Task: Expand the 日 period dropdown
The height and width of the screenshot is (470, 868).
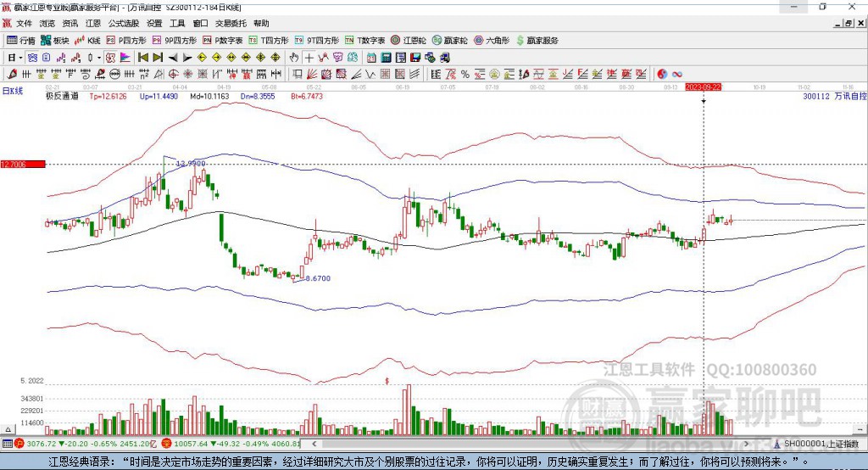Action: coord(20,58)
